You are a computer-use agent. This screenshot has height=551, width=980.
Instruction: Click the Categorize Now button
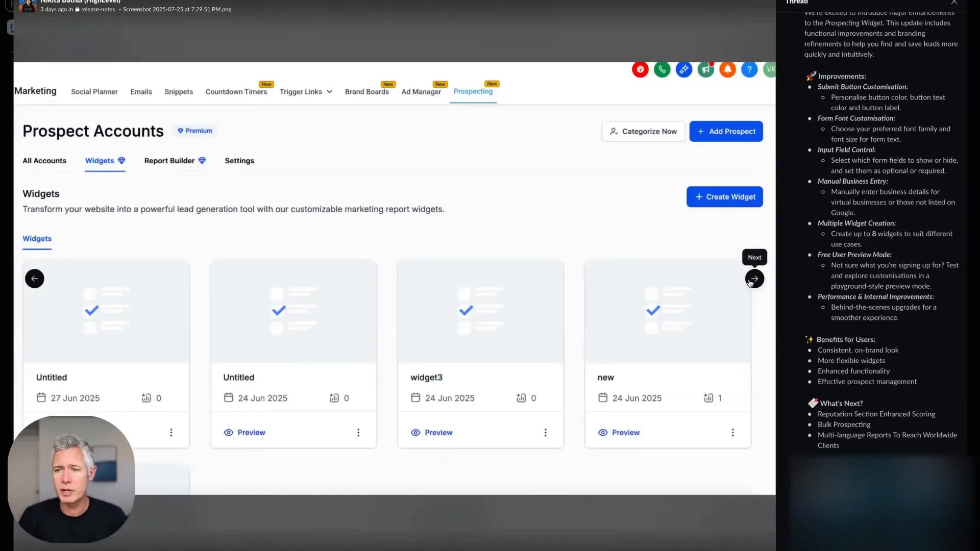643,132
